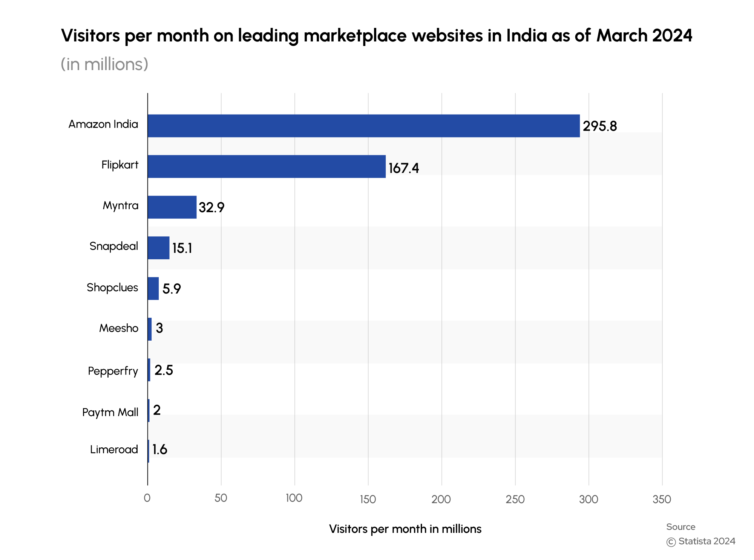
Task: Click the Paytm Mall category label
Action: 110,412
